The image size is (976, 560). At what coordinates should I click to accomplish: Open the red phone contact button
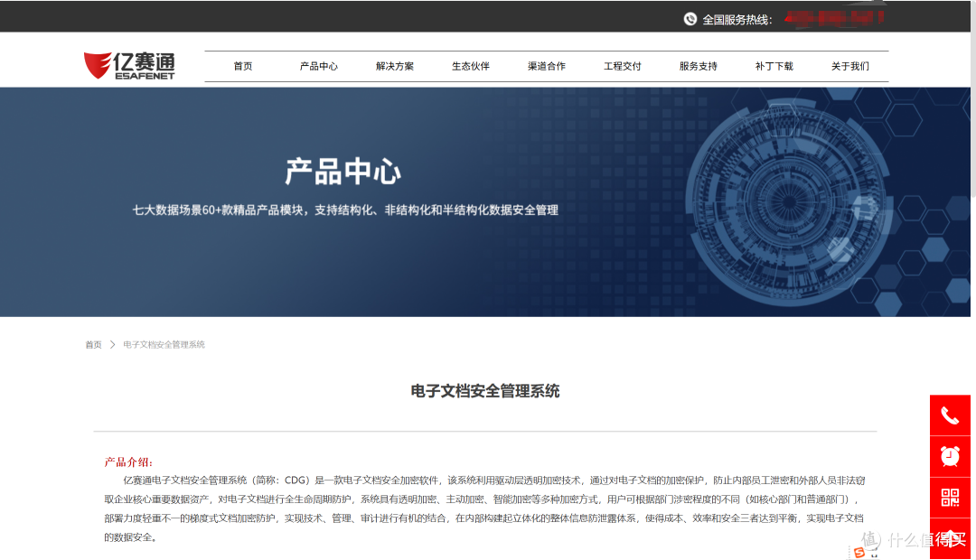[x=950, y=415]
